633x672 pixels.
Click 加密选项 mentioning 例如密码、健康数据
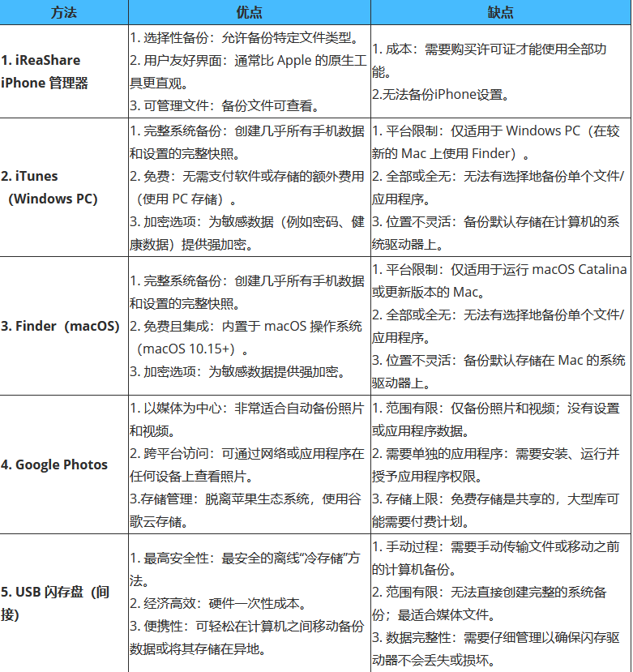[x=247, y=233]
